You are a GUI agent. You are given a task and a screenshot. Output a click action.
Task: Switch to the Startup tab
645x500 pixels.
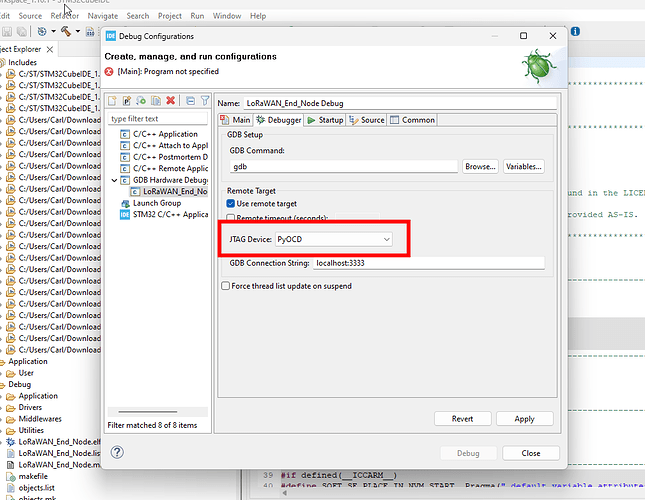coord(326,120)
